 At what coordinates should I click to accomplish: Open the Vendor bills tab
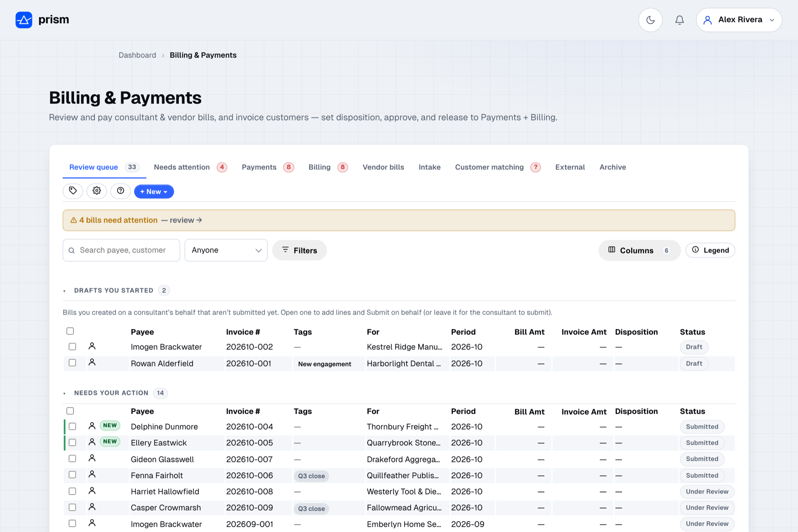tap(383, 167)
